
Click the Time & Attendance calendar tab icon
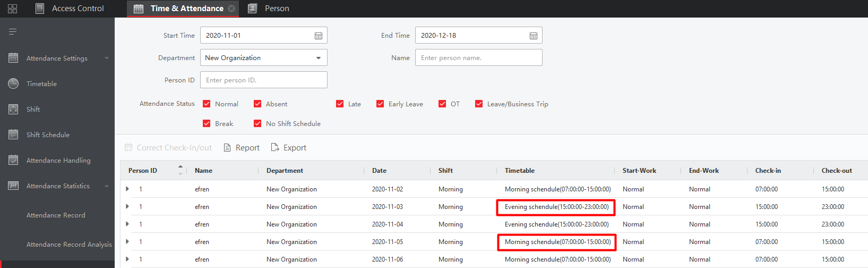(x=139, y=9)
